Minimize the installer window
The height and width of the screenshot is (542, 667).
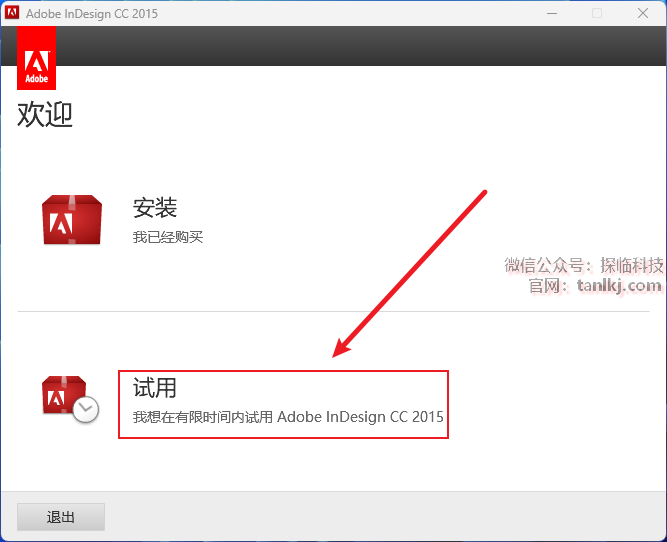[551, 14]
